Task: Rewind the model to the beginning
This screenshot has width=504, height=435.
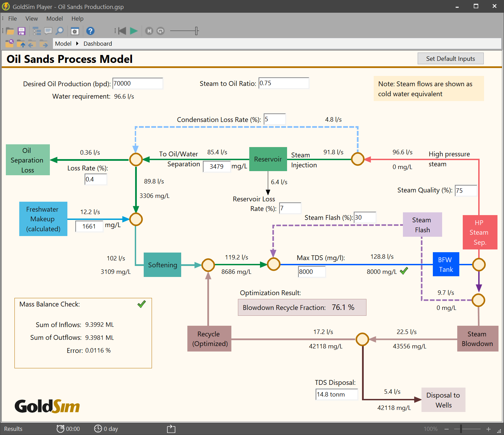Action: pos(122,31)
